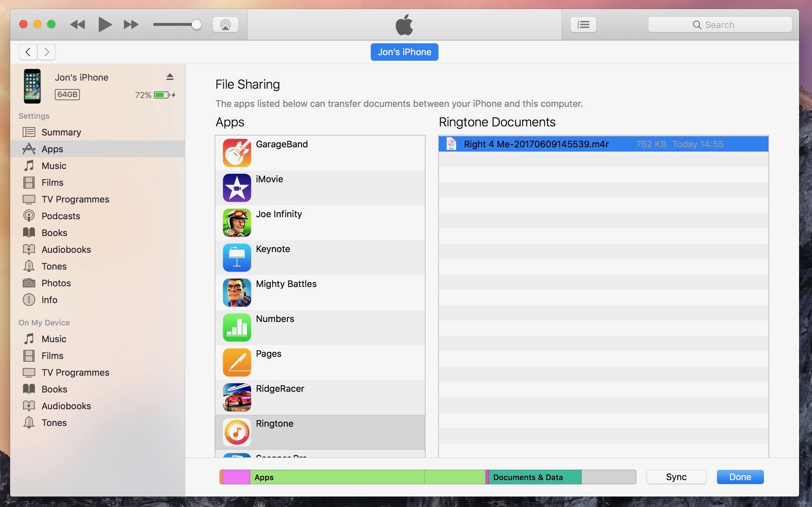The image size is (812, 507).
Task: Open Podcasts in the sidebar
Action: click(x=98, y=216)
